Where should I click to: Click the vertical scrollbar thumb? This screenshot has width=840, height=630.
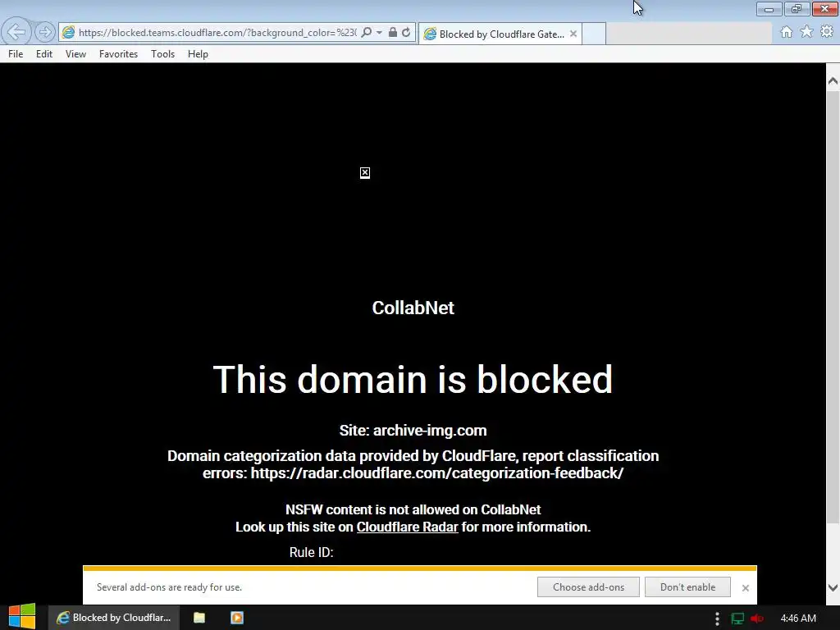pyautogui.click(x=833, y=307)
